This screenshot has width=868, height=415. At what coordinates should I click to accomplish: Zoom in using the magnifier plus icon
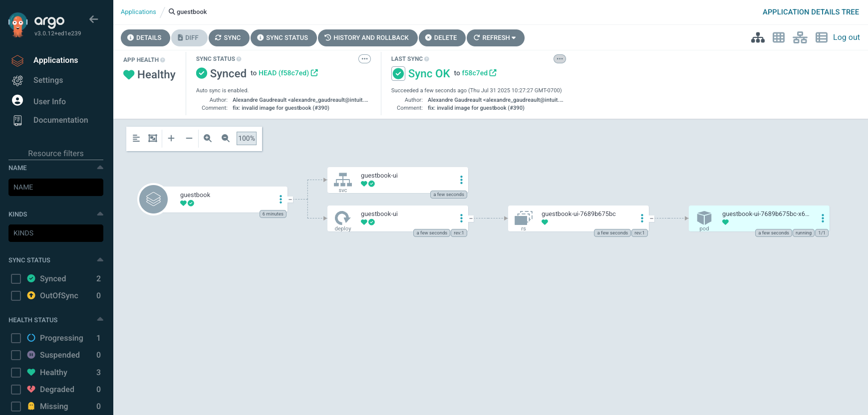[208, 138]
